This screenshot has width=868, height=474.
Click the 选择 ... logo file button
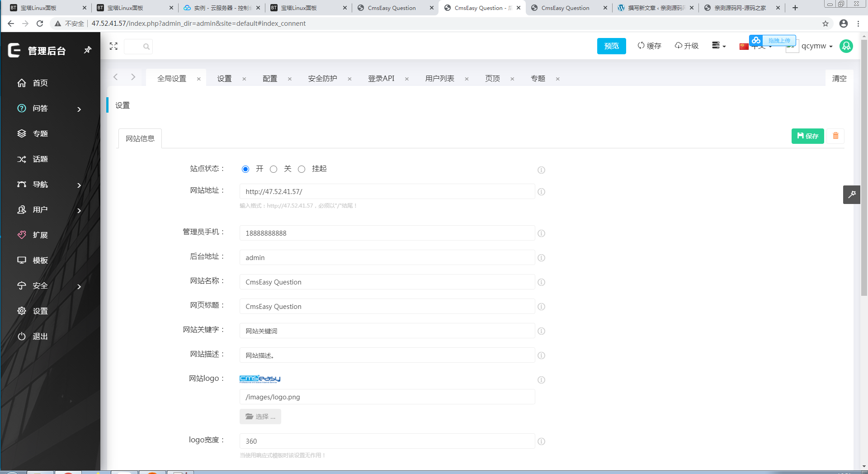pyautogui.click(x=260, y=417)
